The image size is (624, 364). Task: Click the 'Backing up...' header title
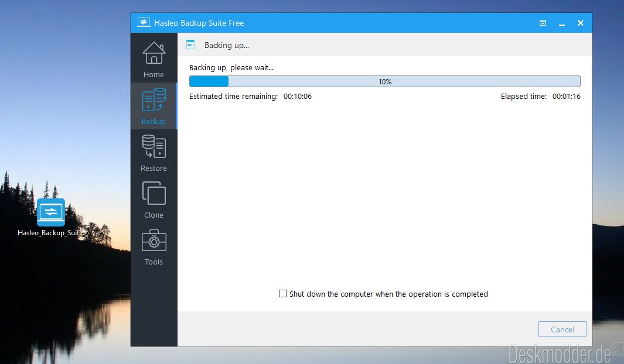(x=227, y=45)
